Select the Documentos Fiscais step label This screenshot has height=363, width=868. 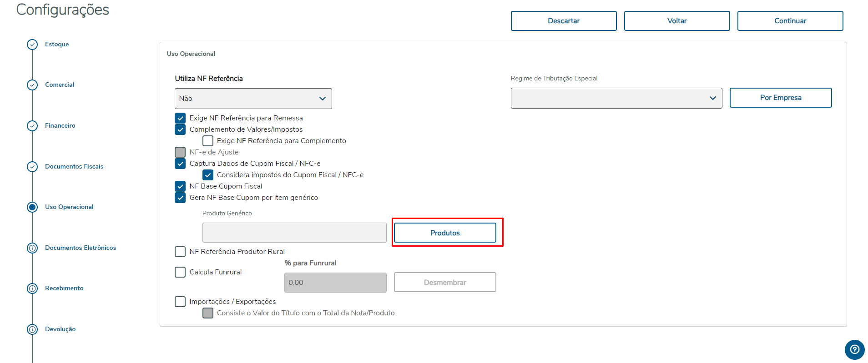[x=74, y=167]
